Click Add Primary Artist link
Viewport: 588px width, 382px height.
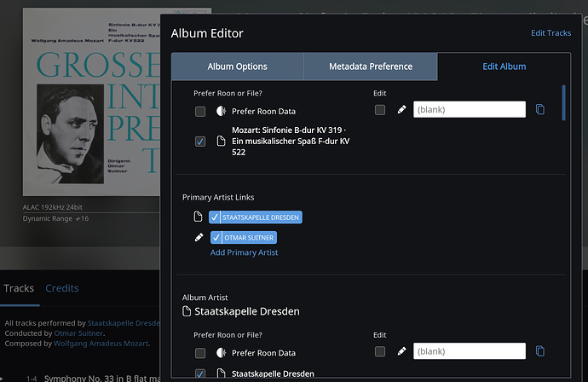(x=244, y=252)
